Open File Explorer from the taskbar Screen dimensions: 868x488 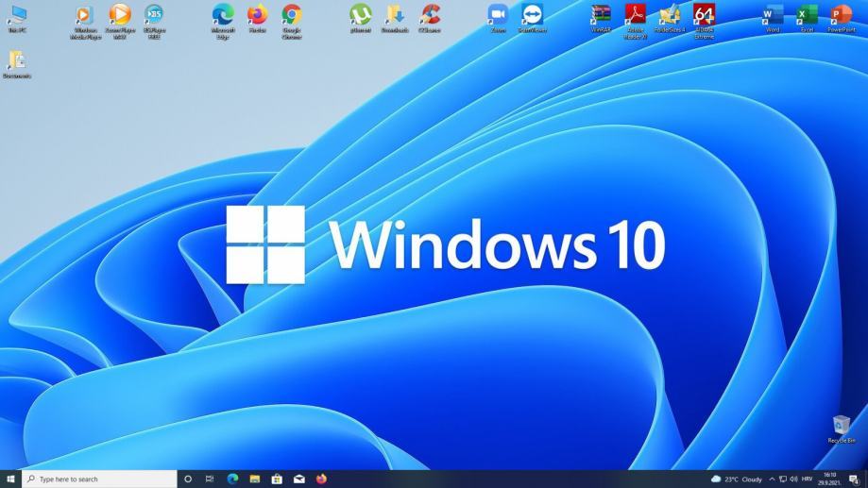255,480
